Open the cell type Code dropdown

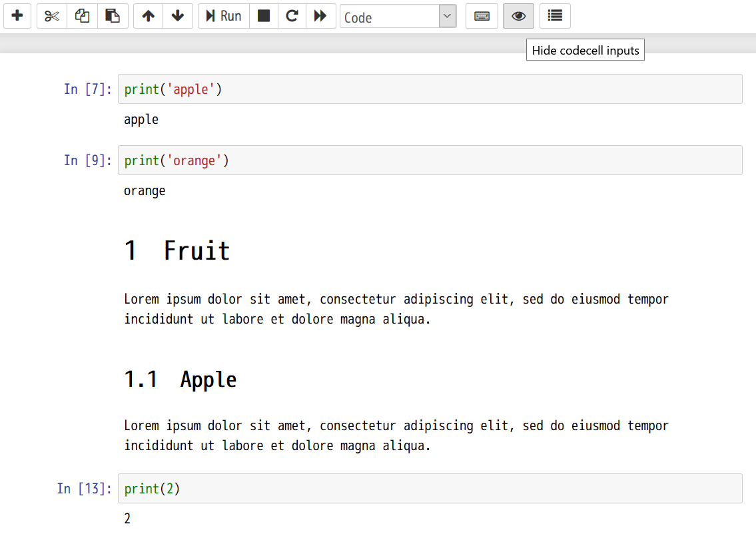pos(398,17)
